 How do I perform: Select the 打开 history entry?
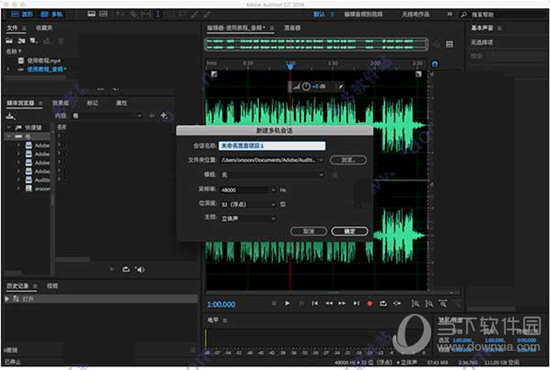pos(101,299)
